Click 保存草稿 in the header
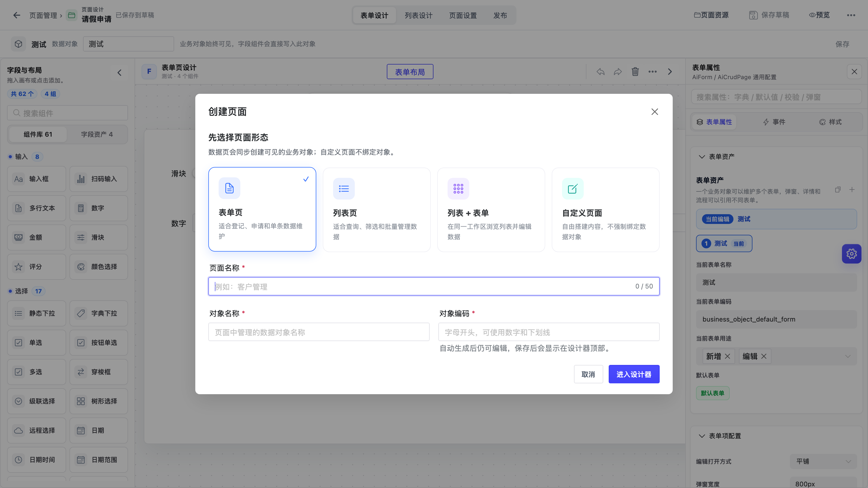Screen dimensions: 868x488 (x=769, y=15)
